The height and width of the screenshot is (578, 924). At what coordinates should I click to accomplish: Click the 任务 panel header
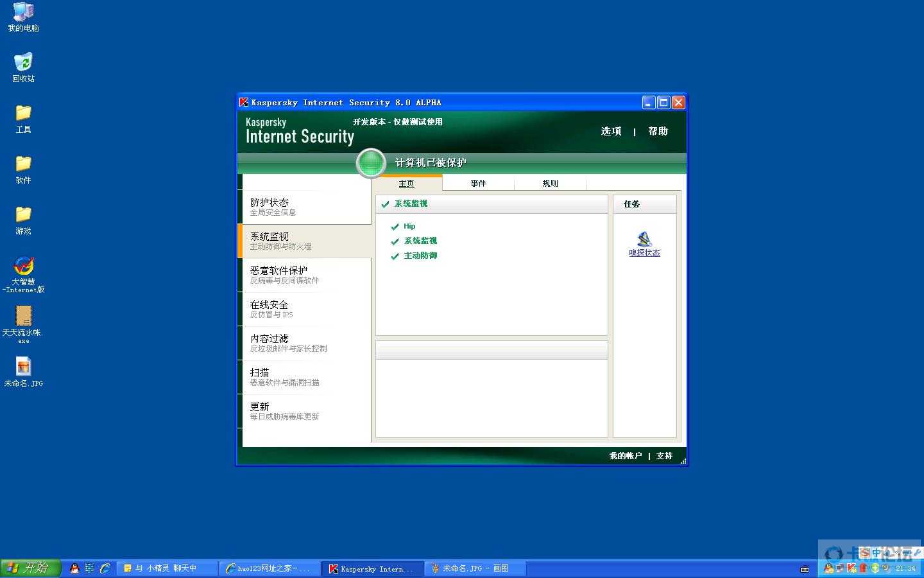[644, 204]
